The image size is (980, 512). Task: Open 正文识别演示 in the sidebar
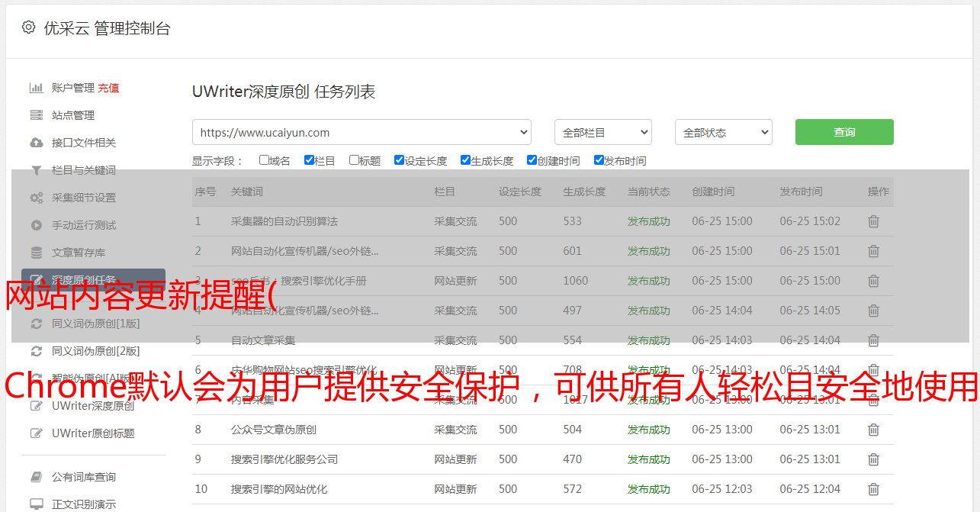coord(84,504)
